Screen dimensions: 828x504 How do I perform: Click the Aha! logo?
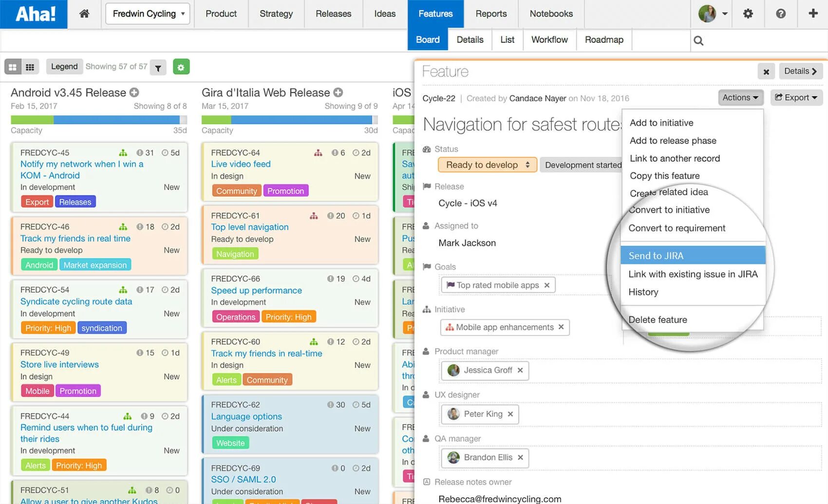click(35, 14)
